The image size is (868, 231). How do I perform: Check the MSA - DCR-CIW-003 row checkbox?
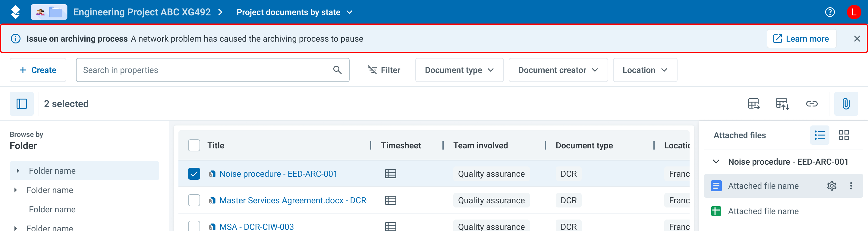[194, 226]
